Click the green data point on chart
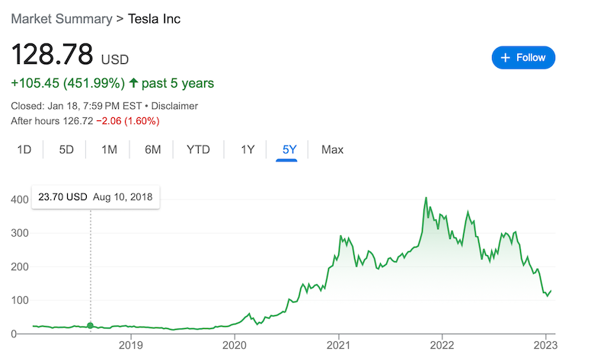 tap(91, 326)
